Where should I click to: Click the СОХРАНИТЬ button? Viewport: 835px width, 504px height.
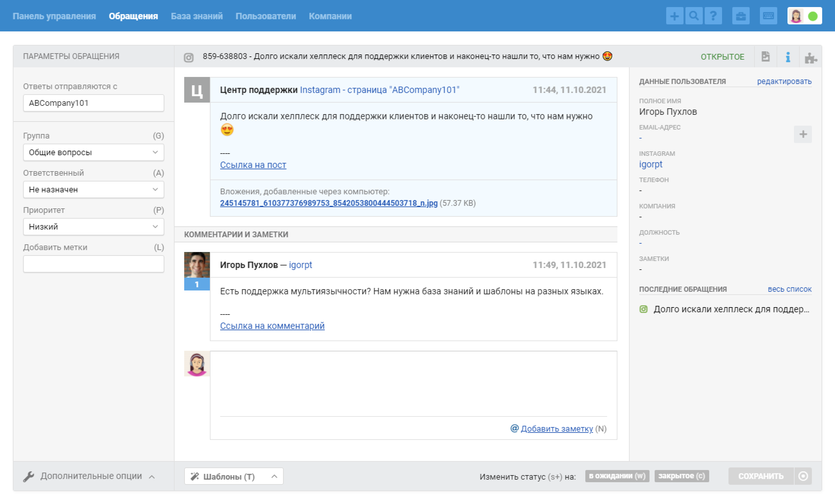761,476
